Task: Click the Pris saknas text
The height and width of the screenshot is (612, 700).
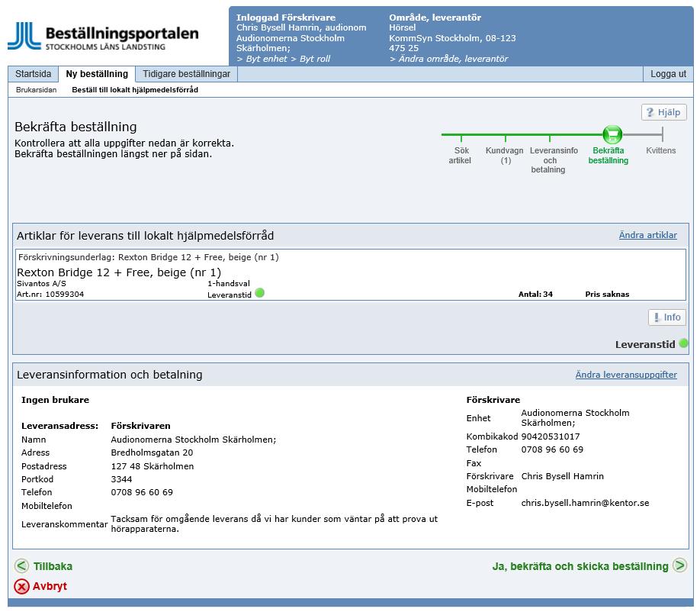Action: click(607, 294)
